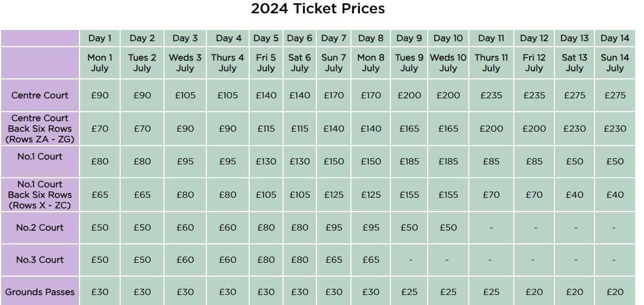This screenshot has height=305, width=644.
Task: Select the Day 14 column header
Action: click(x=615, y=38)
